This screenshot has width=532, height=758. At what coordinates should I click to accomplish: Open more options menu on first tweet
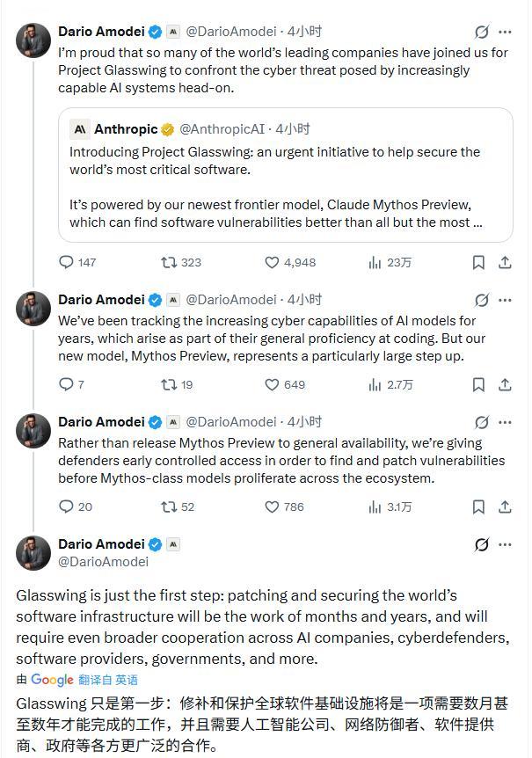[x=505, y=32]
